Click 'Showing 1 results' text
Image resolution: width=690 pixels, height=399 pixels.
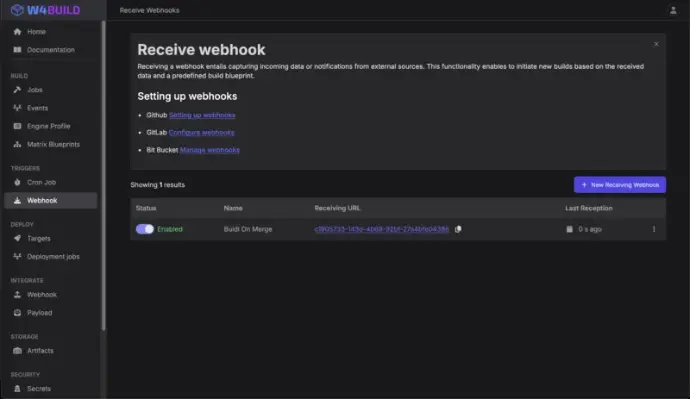(158, 185)
